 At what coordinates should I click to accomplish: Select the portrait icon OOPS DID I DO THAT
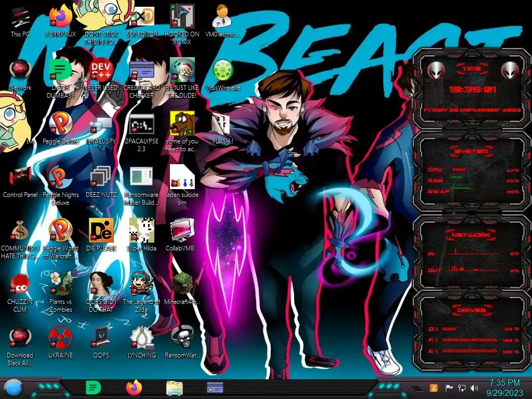pyautogui.click(x=101, y=284)
